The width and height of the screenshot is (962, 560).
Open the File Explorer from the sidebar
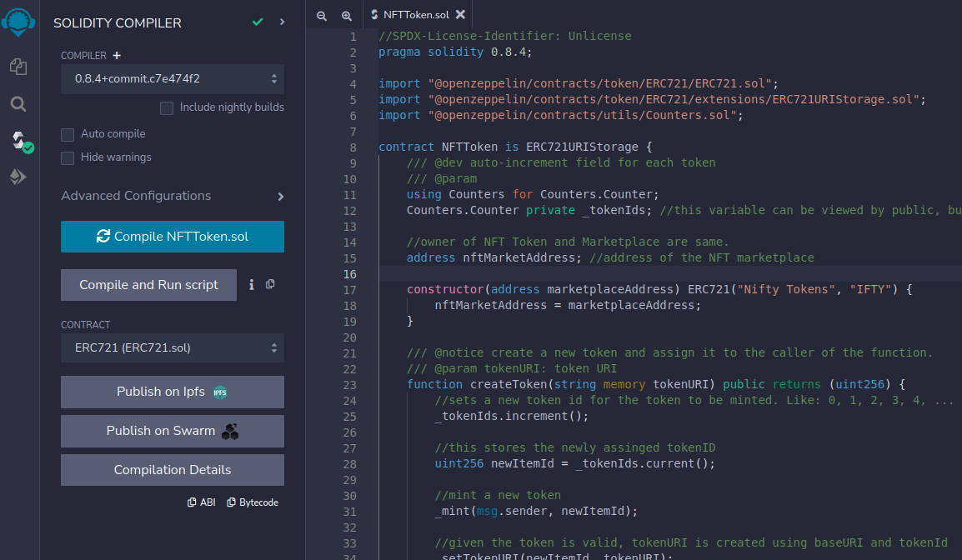click(18, 67)
